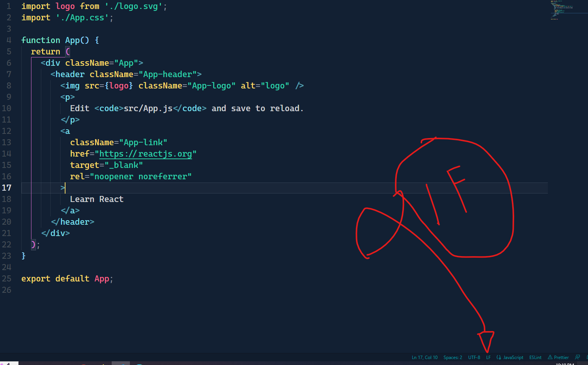
Task: Click the 'Edit src/App.js and save to reload' text
Action: (187, 108)
